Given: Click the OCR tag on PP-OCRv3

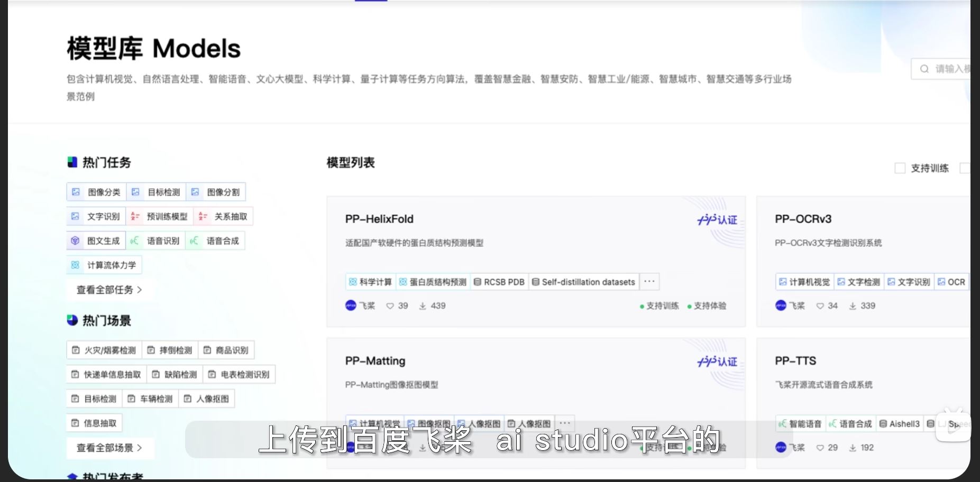Looking at the screenshot, I should pyautogui.click(x=951, y=282).
